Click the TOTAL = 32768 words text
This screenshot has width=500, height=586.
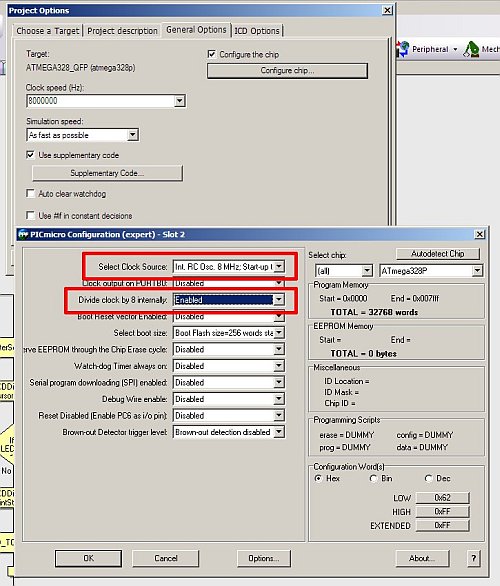[x=374, y=312]
